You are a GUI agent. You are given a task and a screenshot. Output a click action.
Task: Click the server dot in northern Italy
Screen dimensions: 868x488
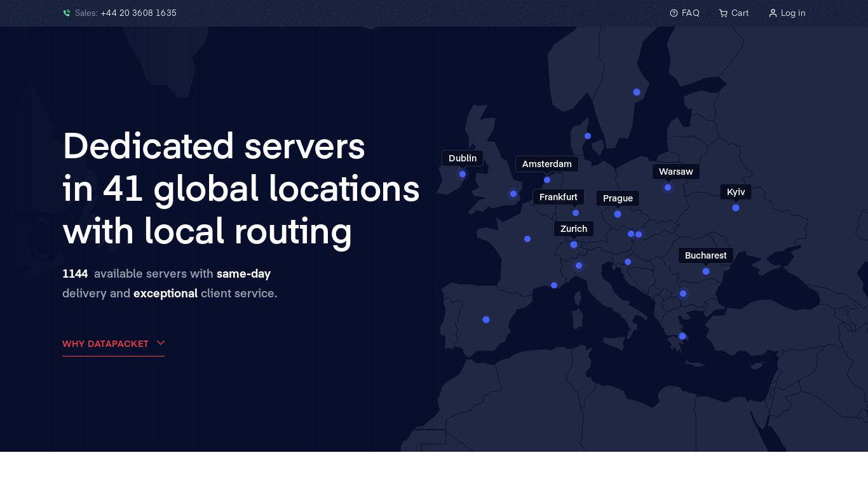click(x=579, y=266)
